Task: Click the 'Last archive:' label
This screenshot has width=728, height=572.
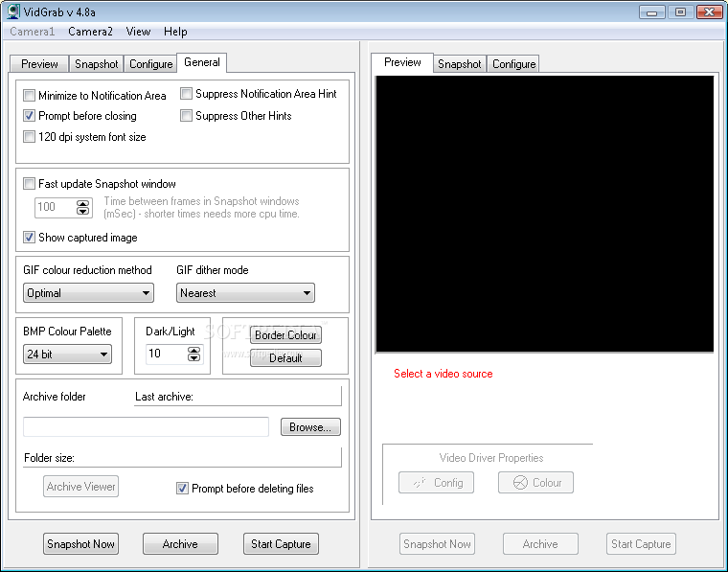Action: pyautogui.click(x=164, y=397)
